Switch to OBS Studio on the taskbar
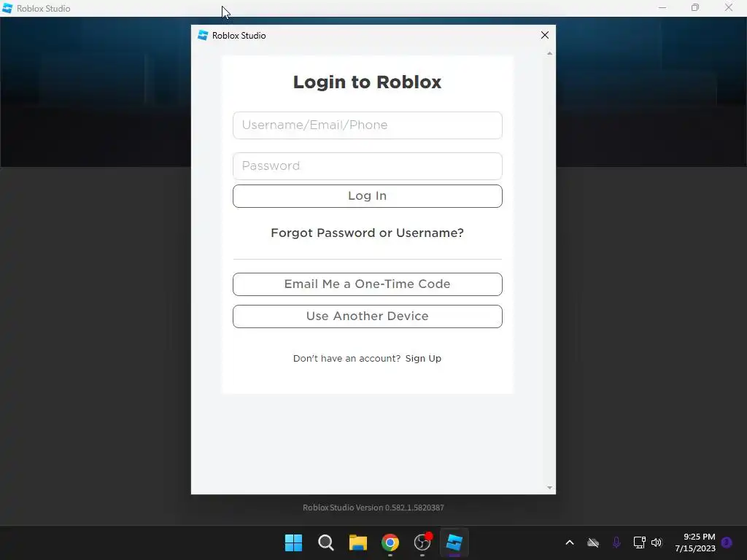Viewport: 747px width, 560px height. (422, 542)
